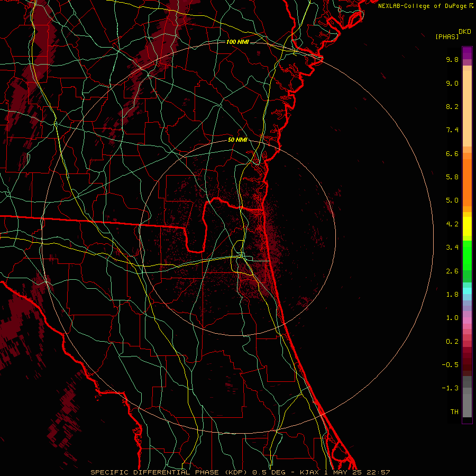The height and width of the screenshot is (476, 476).
Task: Click the 1.0 scale value
Action: coord(452,318)
